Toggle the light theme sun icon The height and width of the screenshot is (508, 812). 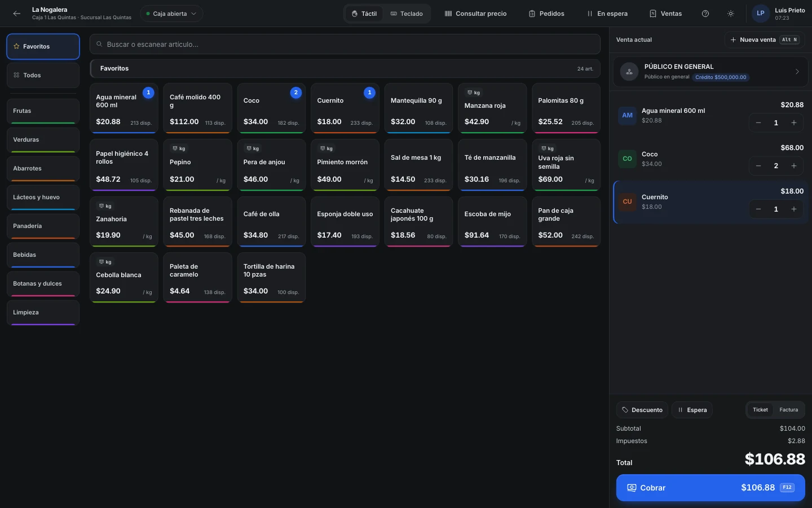[x=731, y=14]
